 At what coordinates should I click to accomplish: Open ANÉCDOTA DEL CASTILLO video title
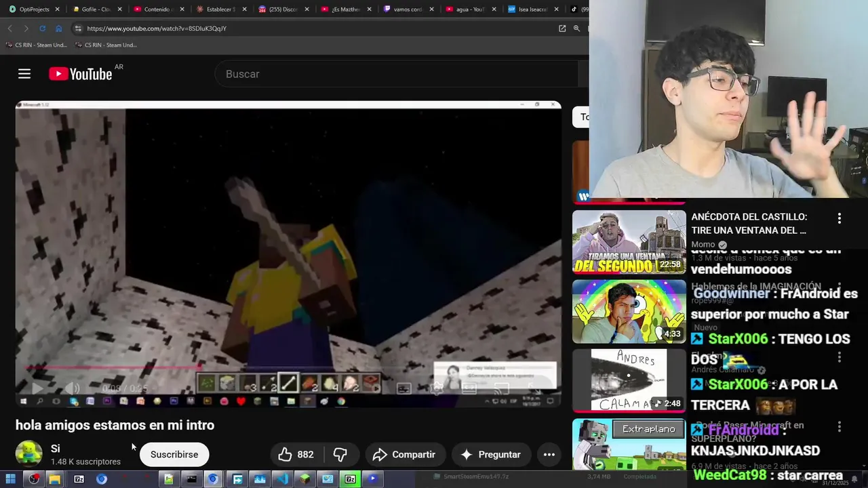[749, 224]
